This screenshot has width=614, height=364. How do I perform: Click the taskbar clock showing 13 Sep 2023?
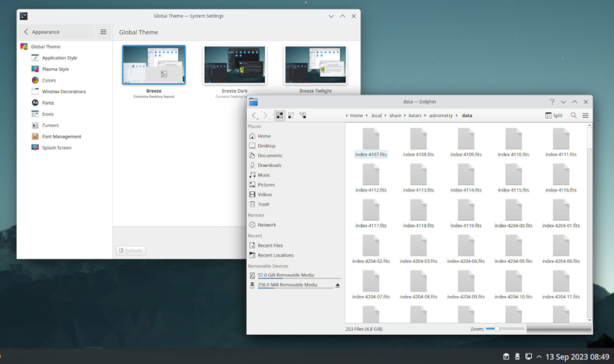pos(577,356)
